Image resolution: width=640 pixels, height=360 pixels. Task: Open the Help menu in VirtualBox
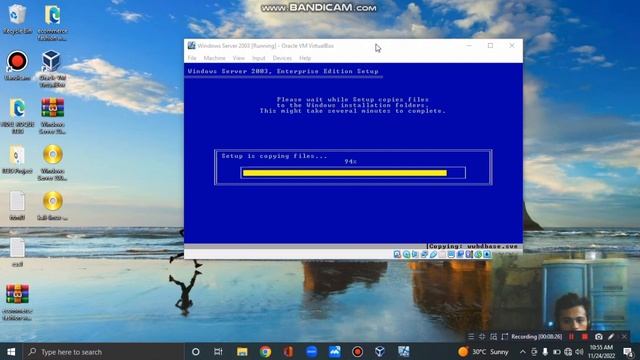[305, 58]
